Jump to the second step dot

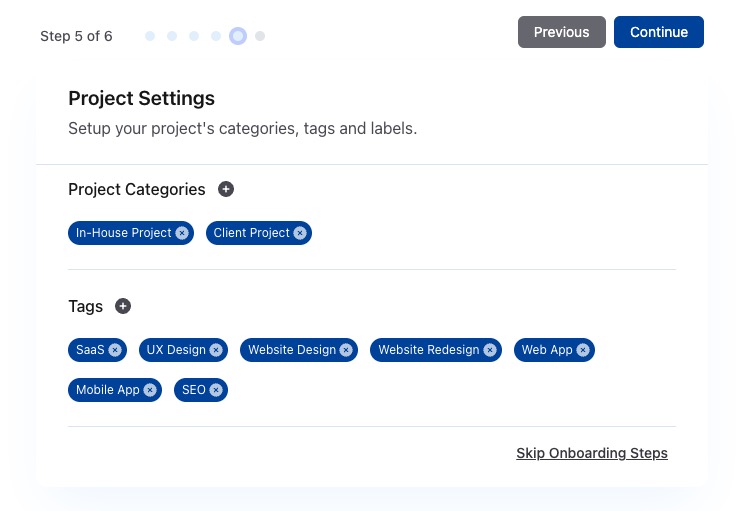[172, 36]
